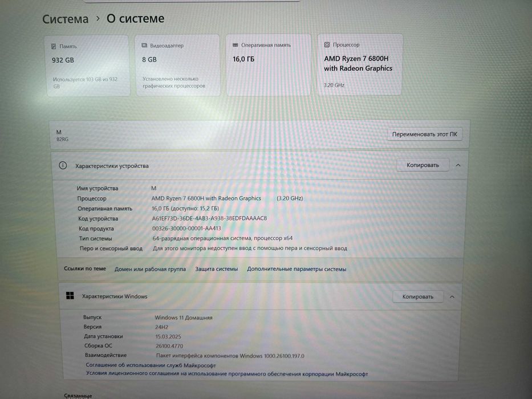
Task: Click the Взаимодействие label
Action: (x=105, y=355)
